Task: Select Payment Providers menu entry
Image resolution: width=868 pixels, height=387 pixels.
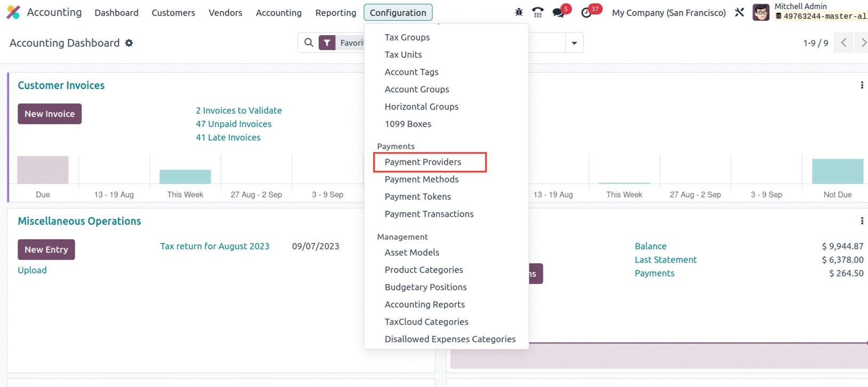Action: tap(423, 162)
